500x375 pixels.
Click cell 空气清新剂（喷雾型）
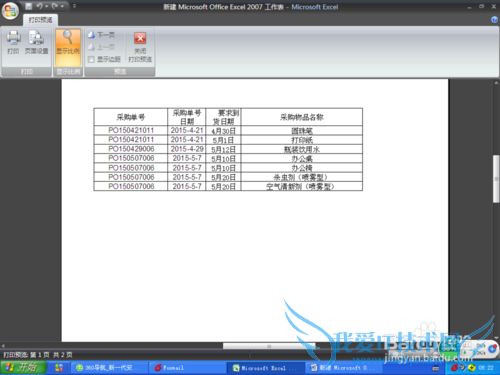(x=302, y=186)
